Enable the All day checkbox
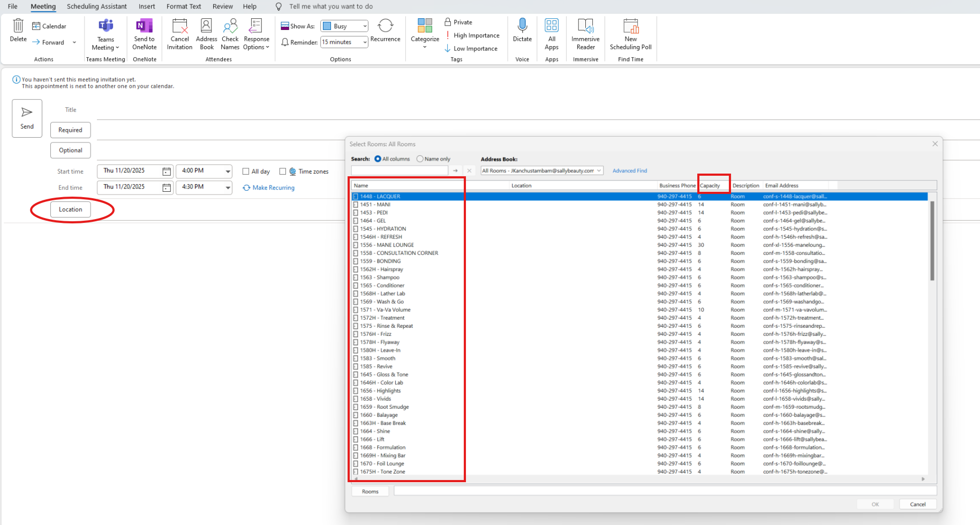The height and width of the screenshot is (525, 980). click(246, 171)
